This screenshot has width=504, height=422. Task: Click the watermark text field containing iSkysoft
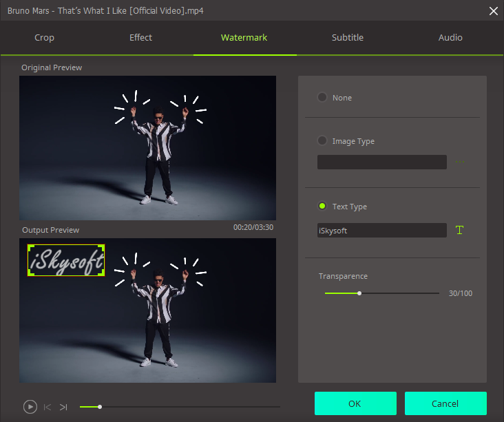click(381, 231)
